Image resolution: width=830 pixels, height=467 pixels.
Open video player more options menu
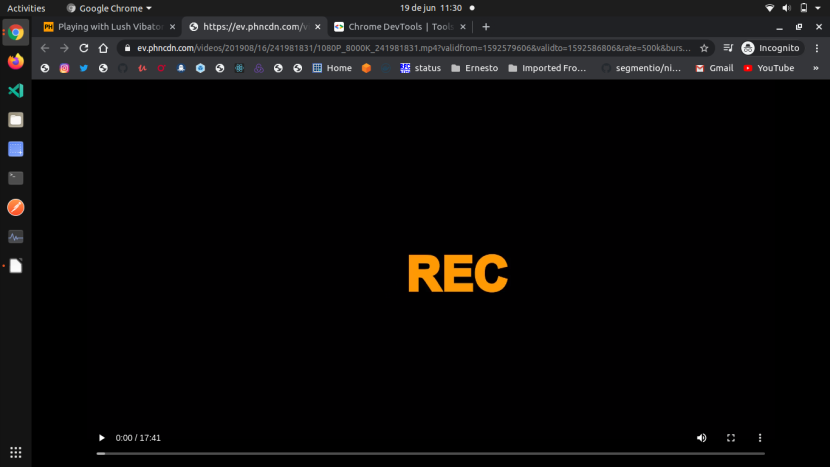pyautogui.click(x=760, y=438)
